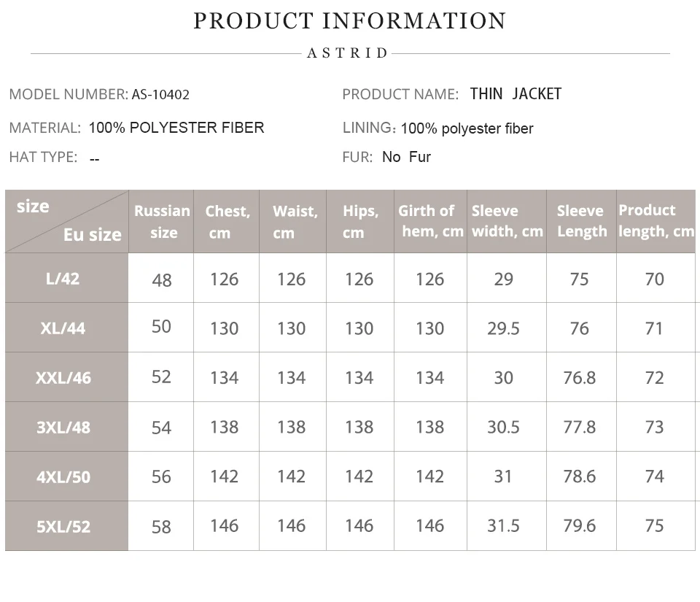
Task: Select the 4XL/50 row label
Action: tap(63, 476)
